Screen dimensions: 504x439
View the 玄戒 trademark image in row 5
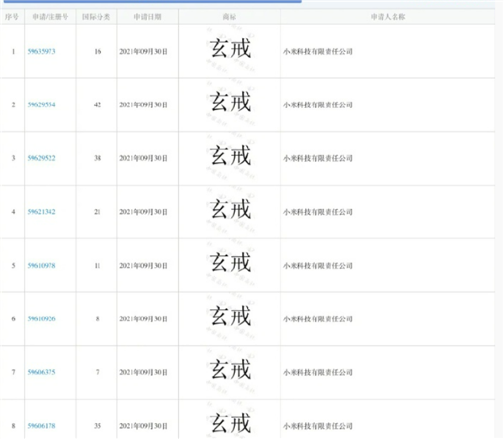tap(230, 262)
